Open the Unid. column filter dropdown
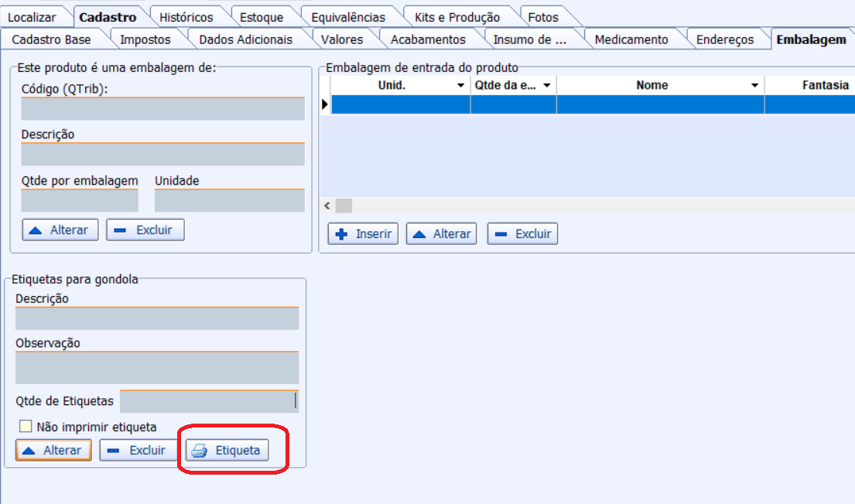The height and width of the screenshot is (504, 855). click(461, 86)
